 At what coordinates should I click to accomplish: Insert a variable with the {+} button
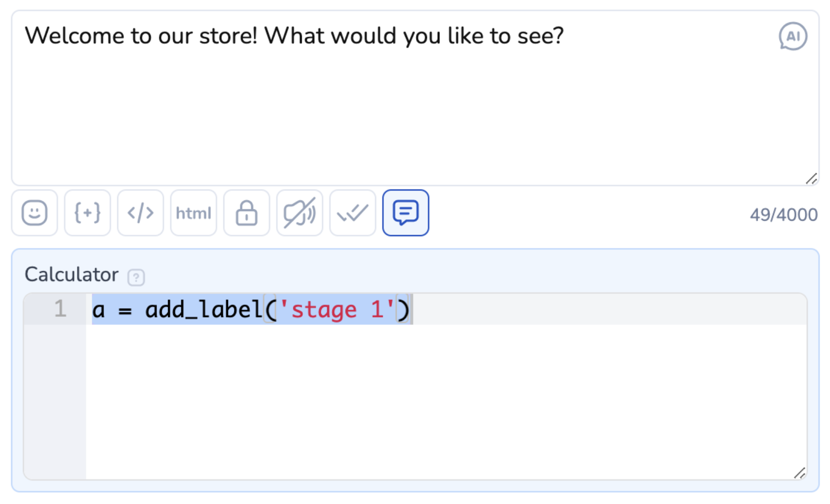(x=87, y=213)
